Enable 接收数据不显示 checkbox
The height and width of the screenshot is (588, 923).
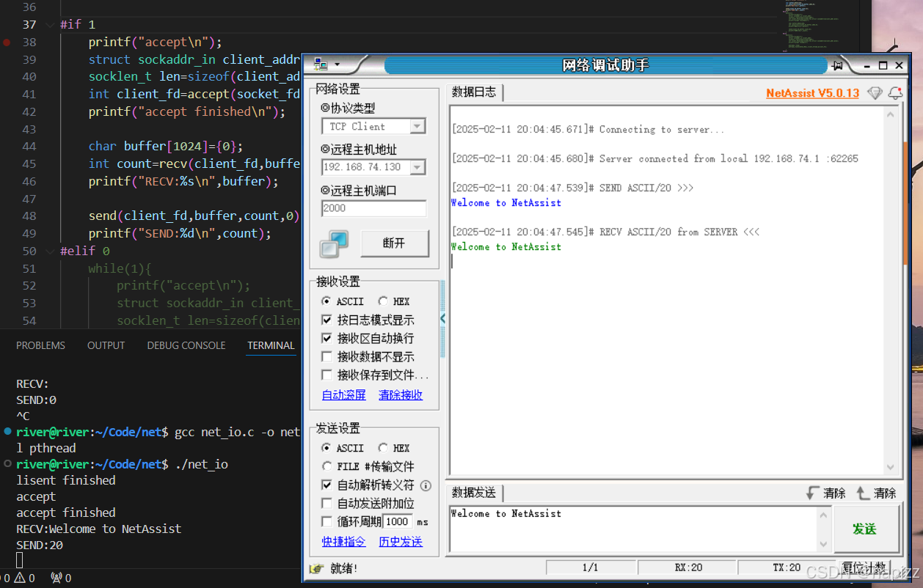[327, 356]
